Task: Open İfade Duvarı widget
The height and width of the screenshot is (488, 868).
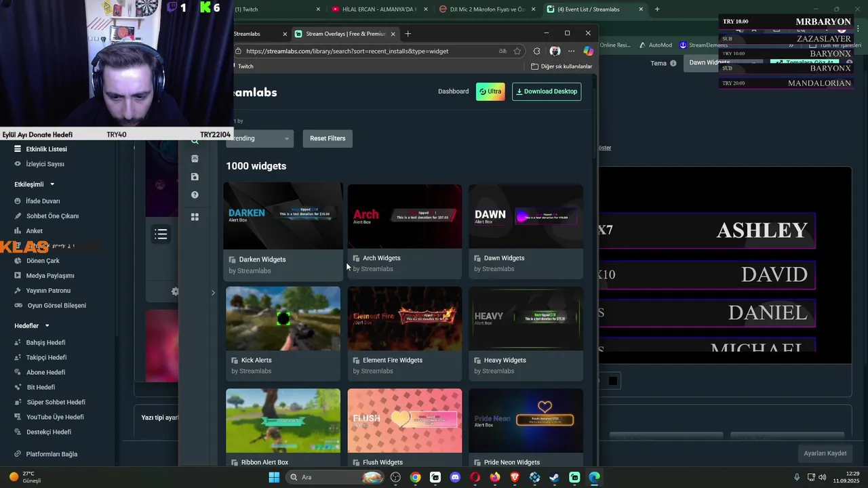Action: 37,201
